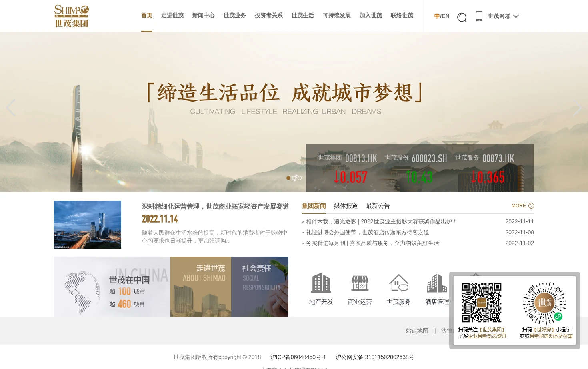Open news 务实精进每月刊
Screen dimensions: 588x369
coord(372,243)
